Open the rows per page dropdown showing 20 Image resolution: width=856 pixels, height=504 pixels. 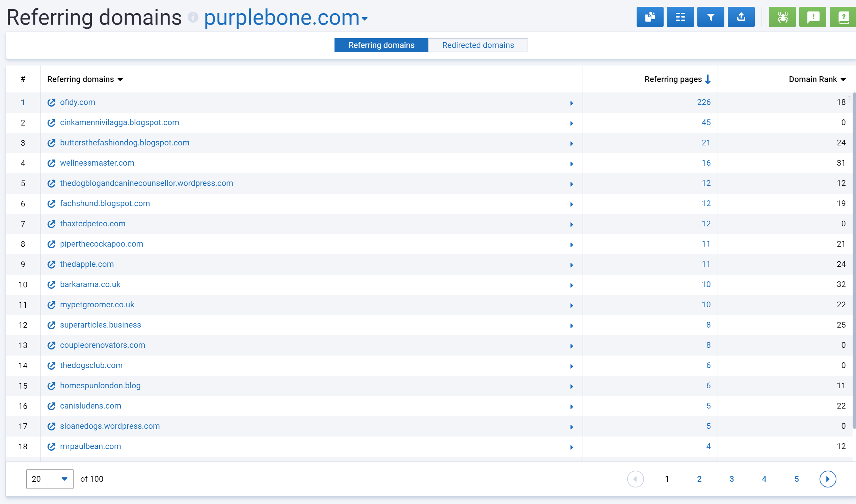pos(50,479)
